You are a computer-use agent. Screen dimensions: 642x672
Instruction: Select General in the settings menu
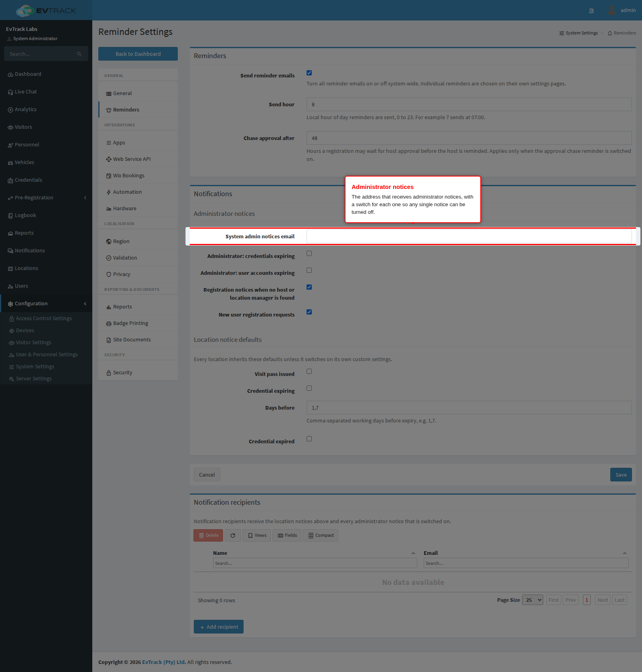[x=138, y=93]
